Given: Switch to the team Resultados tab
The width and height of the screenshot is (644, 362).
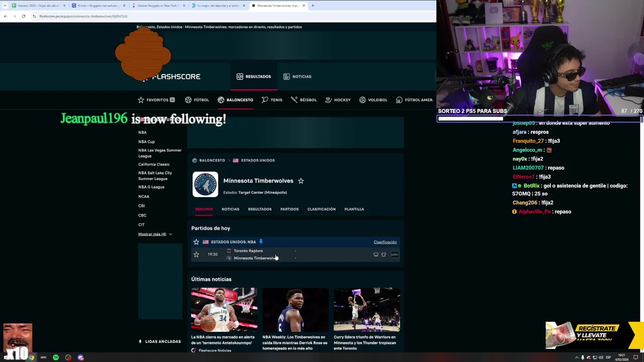Looking at the screenshot, I should coord(260,209).
